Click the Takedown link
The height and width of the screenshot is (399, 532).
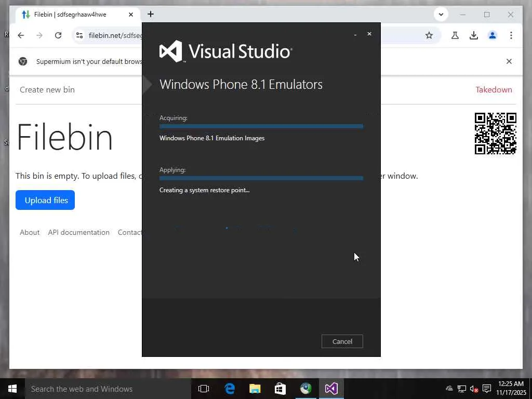pos(494,89)
